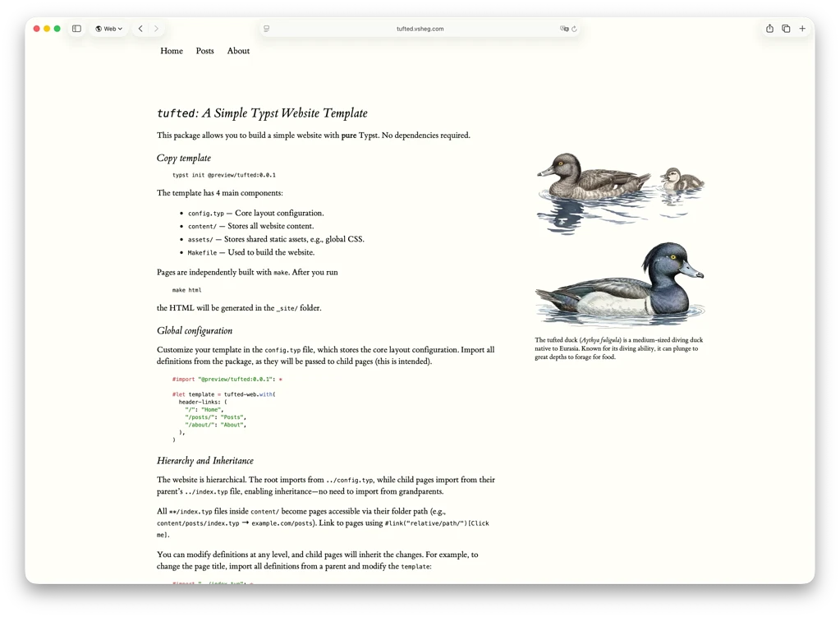Click the Copy template heading
840x617 pixels.
pos(184,158)
